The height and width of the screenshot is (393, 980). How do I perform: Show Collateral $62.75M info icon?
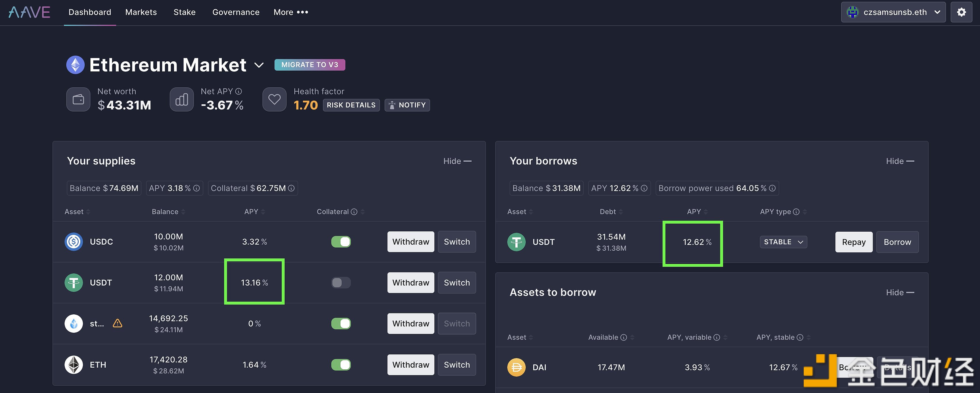pyautogui.click(x=291, y=188)
